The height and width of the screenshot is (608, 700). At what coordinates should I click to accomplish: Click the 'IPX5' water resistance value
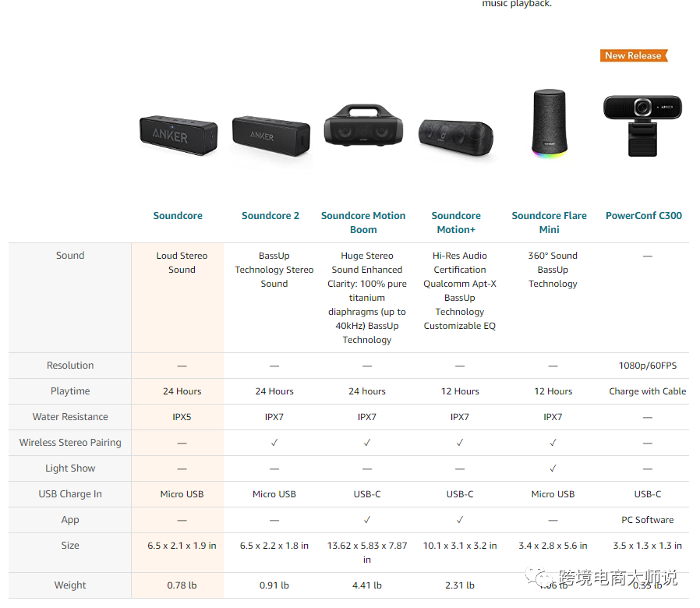[182, 417]
